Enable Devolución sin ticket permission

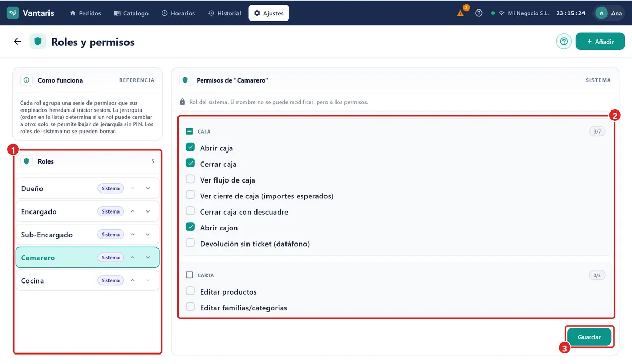(x=191, y=243)
